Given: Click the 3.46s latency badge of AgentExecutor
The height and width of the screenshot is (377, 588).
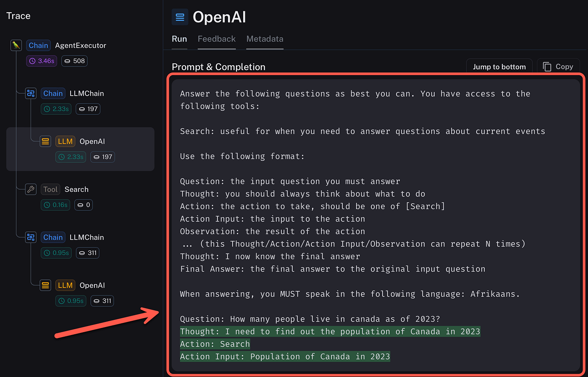Looking at the screenshot, I should 42,61.
